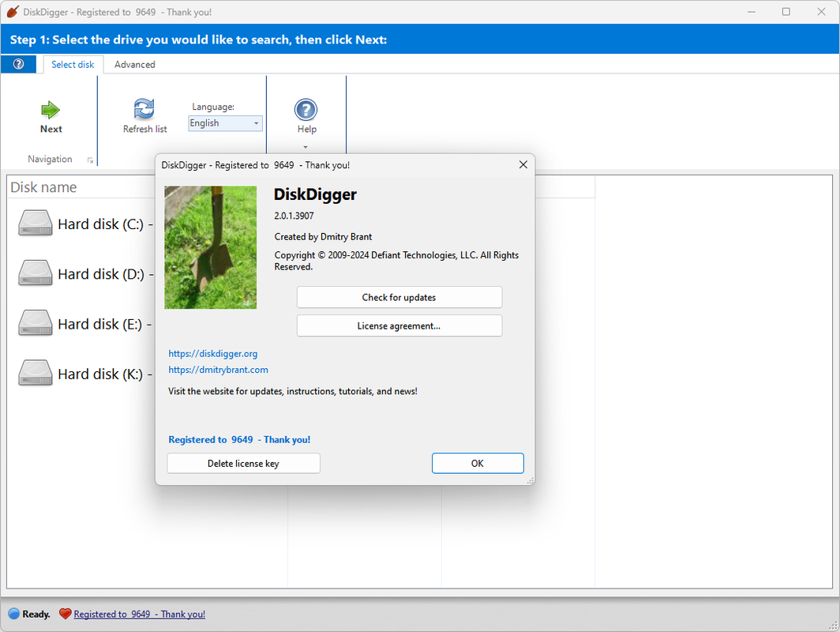Minimize the DiskDigger main window

[x=752, y=11]
